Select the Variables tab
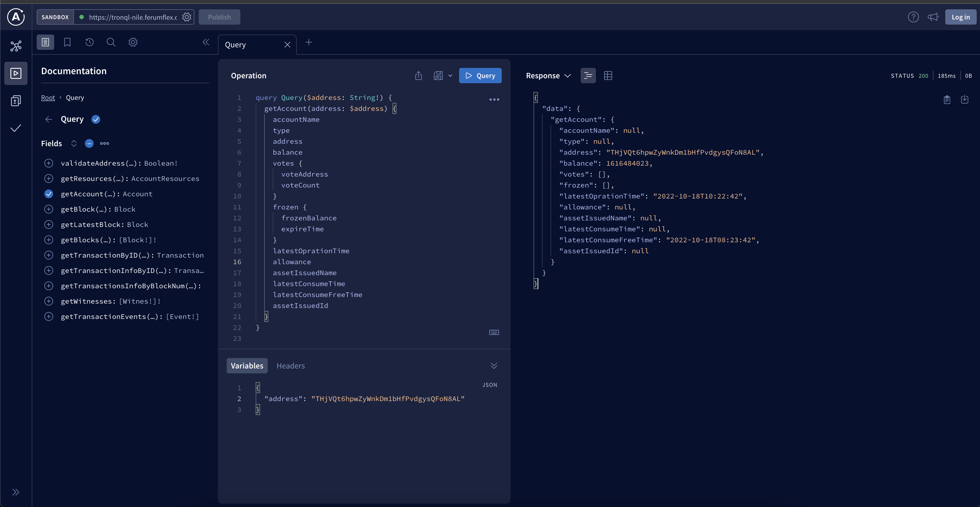The width and height of the screenshot is (980, 507). (247, 366)
